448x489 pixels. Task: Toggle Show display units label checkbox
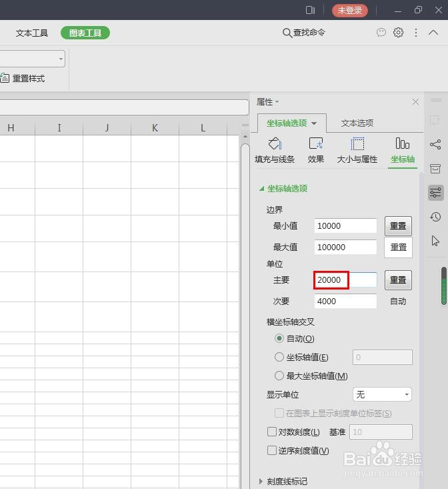point(279,413)
